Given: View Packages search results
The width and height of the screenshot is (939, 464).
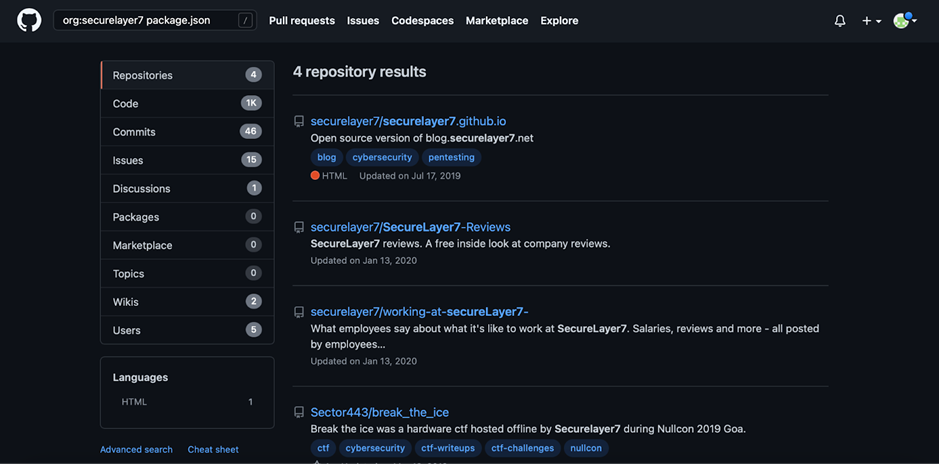Looking at the screenshot, I should (187, 217).
